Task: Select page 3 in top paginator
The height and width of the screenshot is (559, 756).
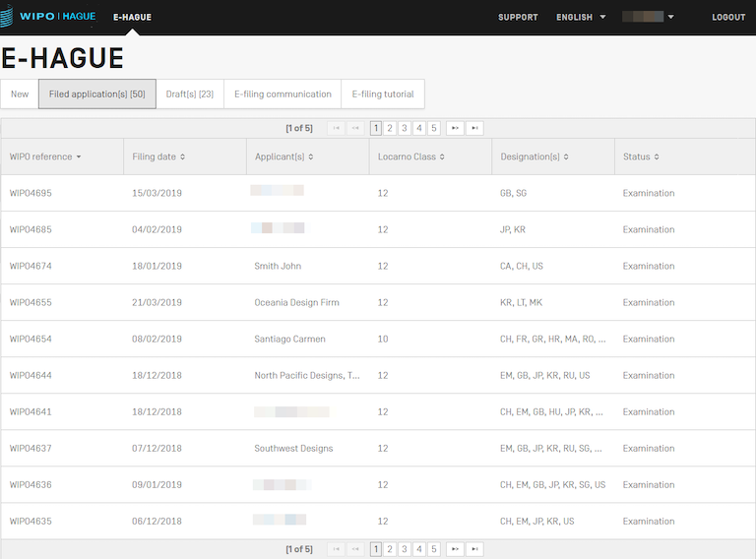Action: click(405, 128)
